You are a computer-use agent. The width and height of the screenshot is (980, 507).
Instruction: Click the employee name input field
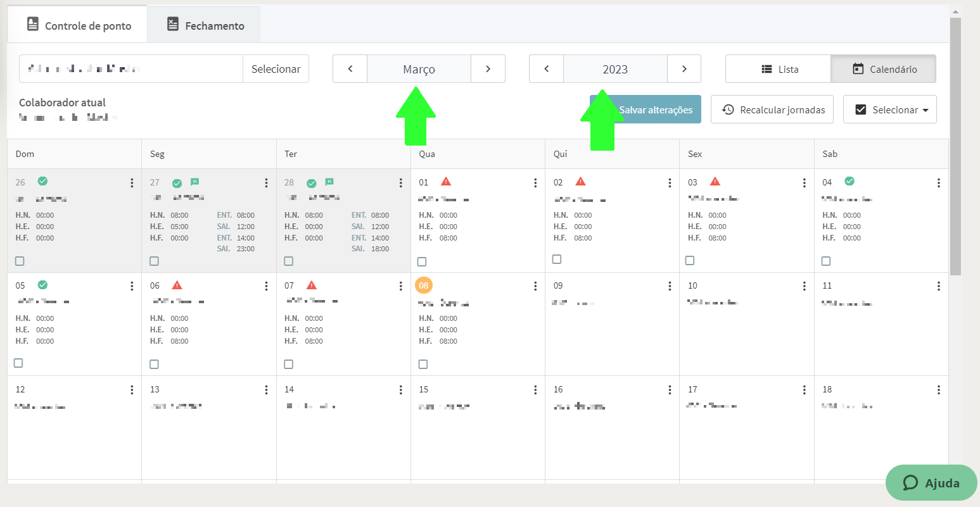tap(131, 69)
